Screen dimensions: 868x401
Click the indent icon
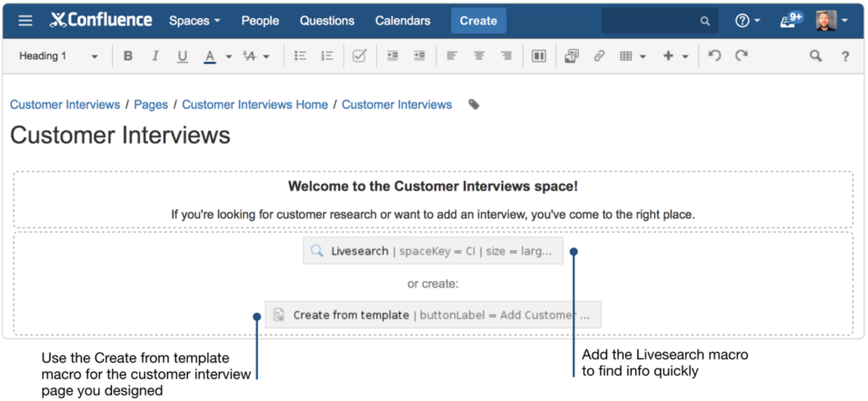420,56
